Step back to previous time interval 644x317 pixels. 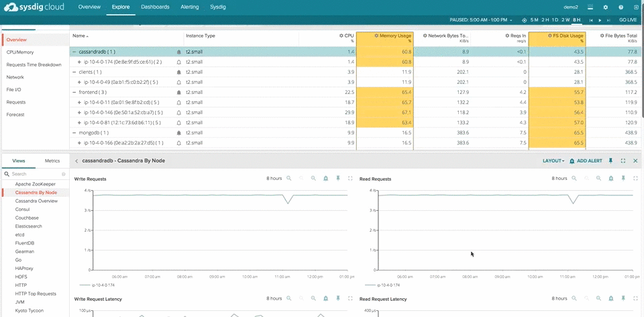(x=591, y=20)
